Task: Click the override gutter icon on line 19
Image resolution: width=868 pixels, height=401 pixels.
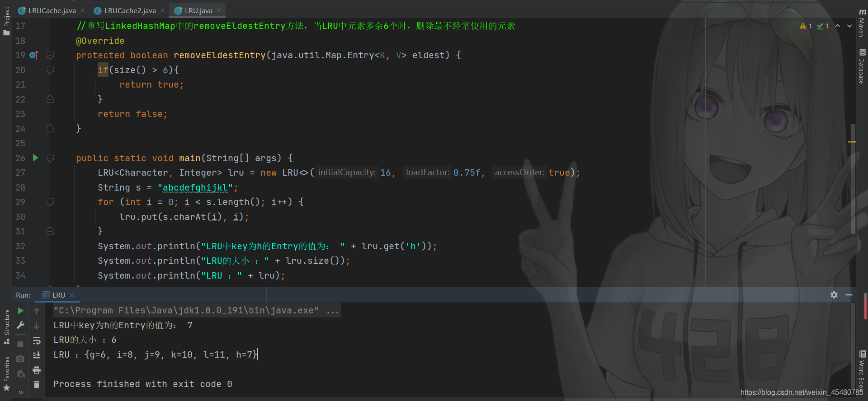Action: 34,55
